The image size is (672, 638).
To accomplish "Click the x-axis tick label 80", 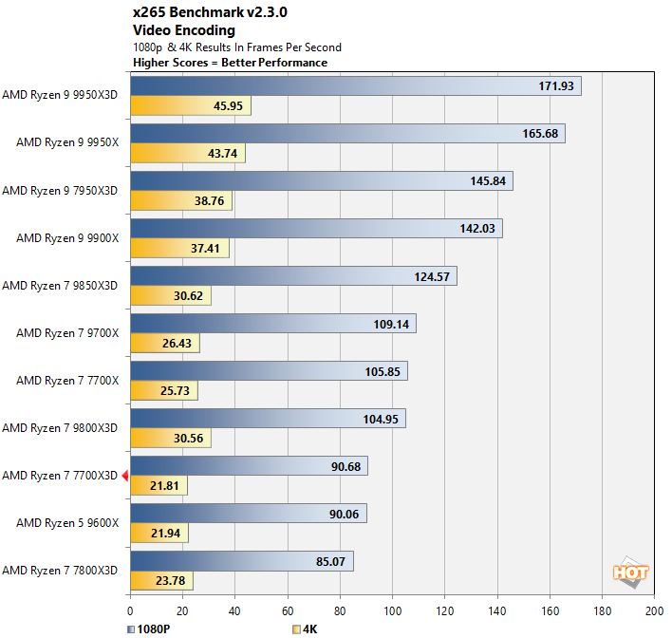I will 340,611.
